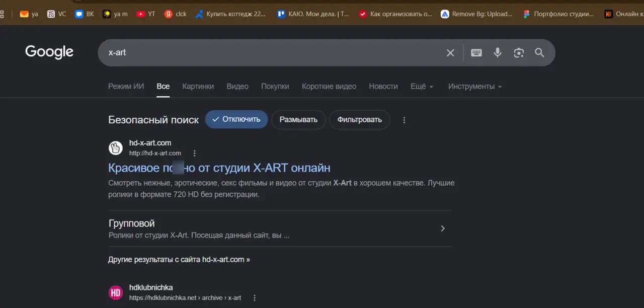Click the hd-x-art.com site favicon

point(116,148)
